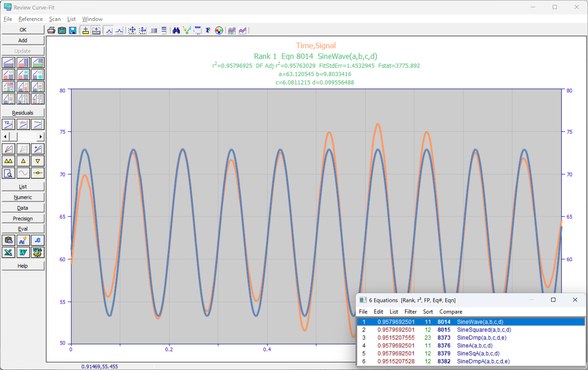Click the left arrow of the panel scrollbar

[5, 136]
